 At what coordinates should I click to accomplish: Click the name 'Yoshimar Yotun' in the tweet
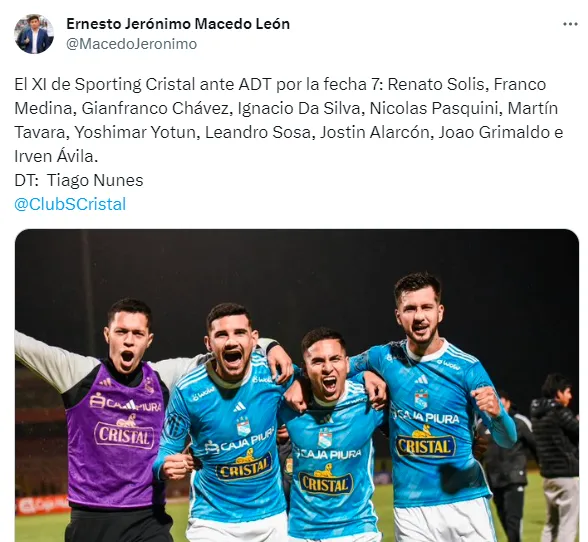click(135, 132)
